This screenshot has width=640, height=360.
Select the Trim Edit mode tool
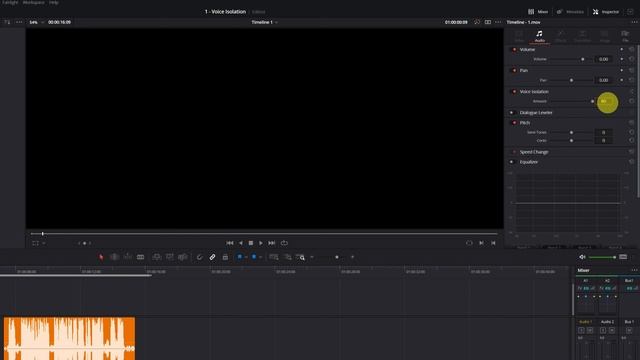click(x=114, y=257)
